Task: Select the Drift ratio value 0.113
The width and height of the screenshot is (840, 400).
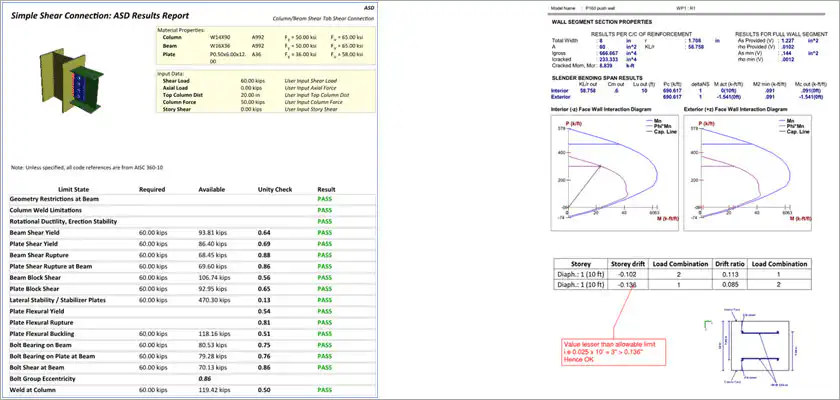Action: (726, 275)
